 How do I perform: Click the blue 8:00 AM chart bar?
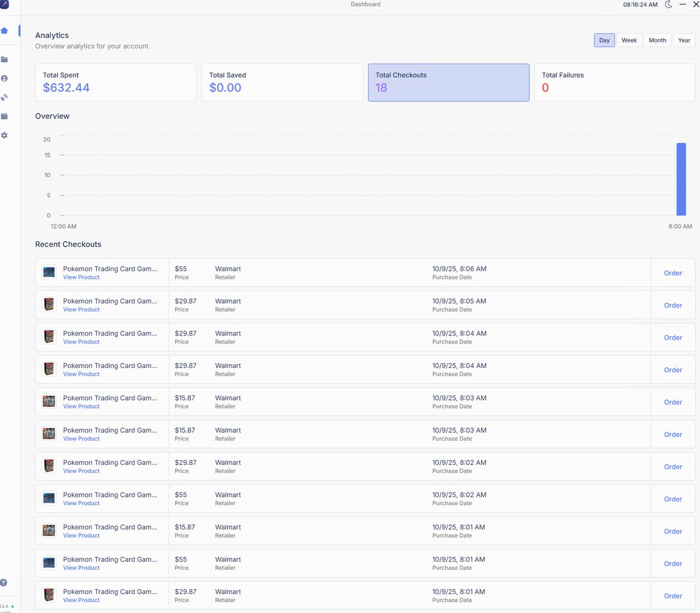(681, 179)
